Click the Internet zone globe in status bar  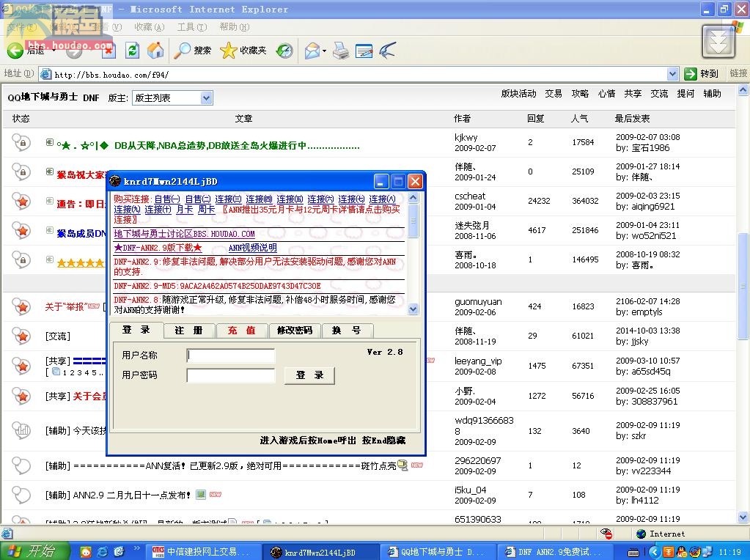[641, 534]
